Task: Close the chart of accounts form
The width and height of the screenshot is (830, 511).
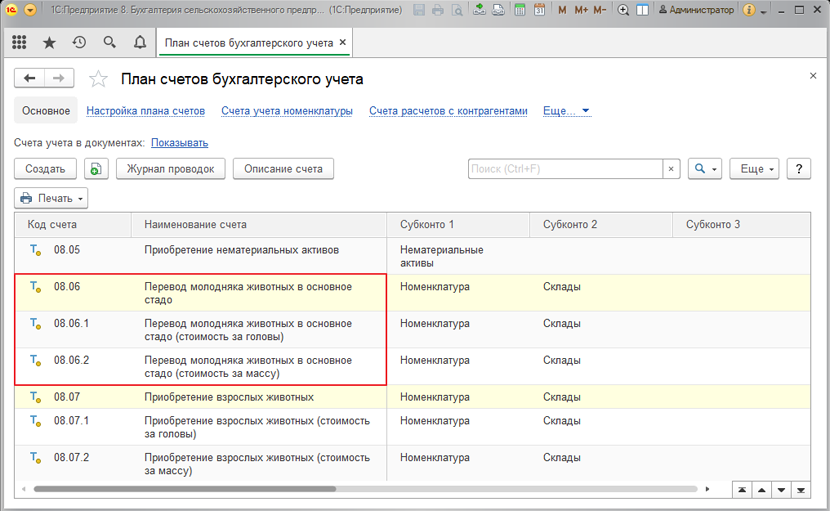Action: click(813, 76)
